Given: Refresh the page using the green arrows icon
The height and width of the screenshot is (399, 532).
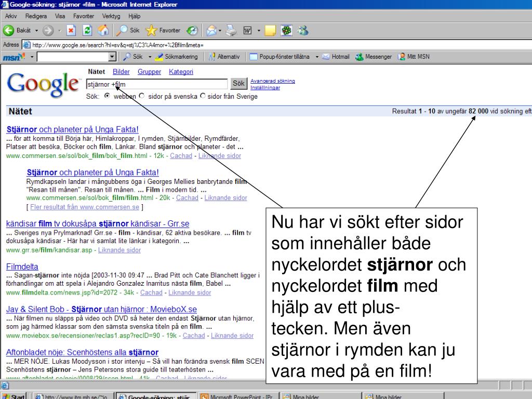Looking at the screenshot, I should point(87,31).
